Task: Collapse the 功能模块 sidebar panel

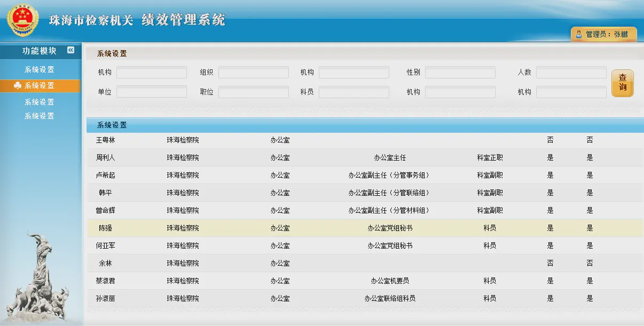Action: [x=70, y=50]
